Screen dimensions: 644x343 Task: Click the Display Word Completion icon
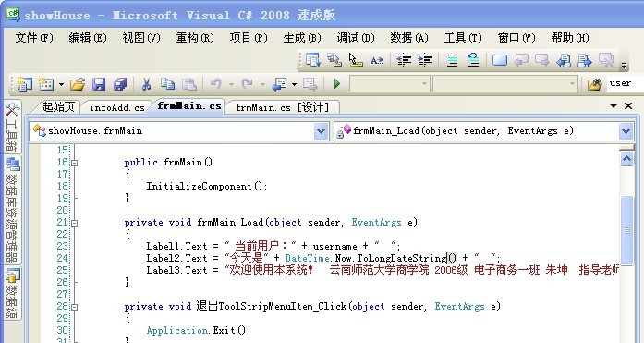377,60
